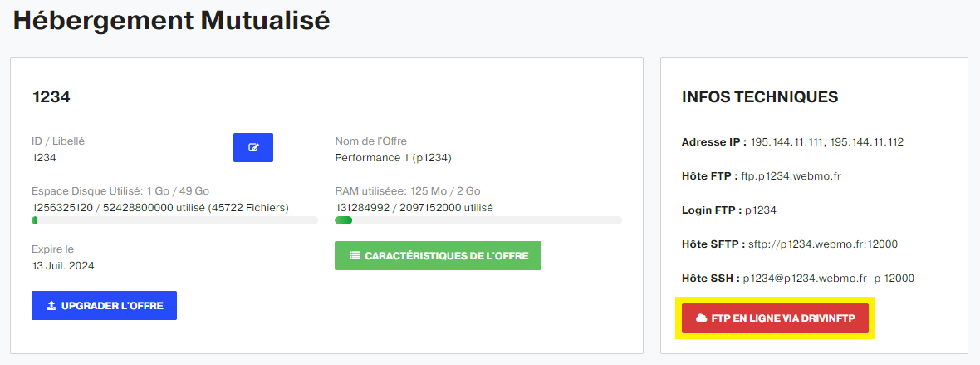Click the Hébergement Mutualisé page title

pos(171,21)
